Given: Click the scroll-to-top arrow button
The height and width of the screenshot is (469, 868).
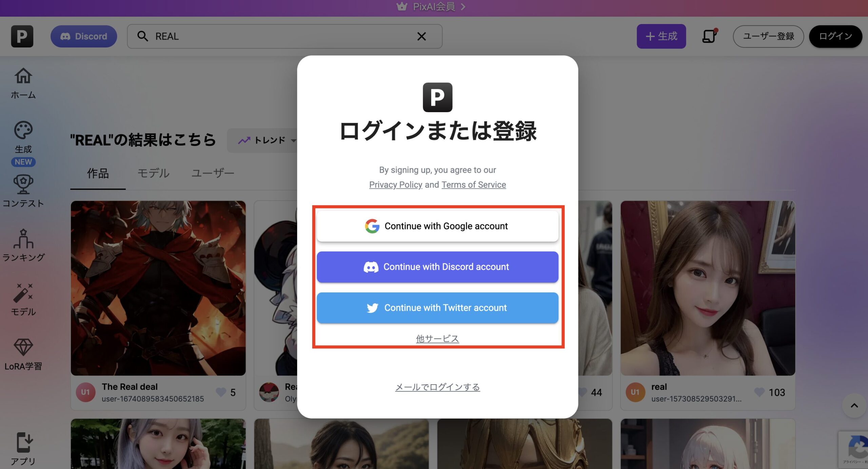Looking at the screenshot, I should tap(854, 406).
